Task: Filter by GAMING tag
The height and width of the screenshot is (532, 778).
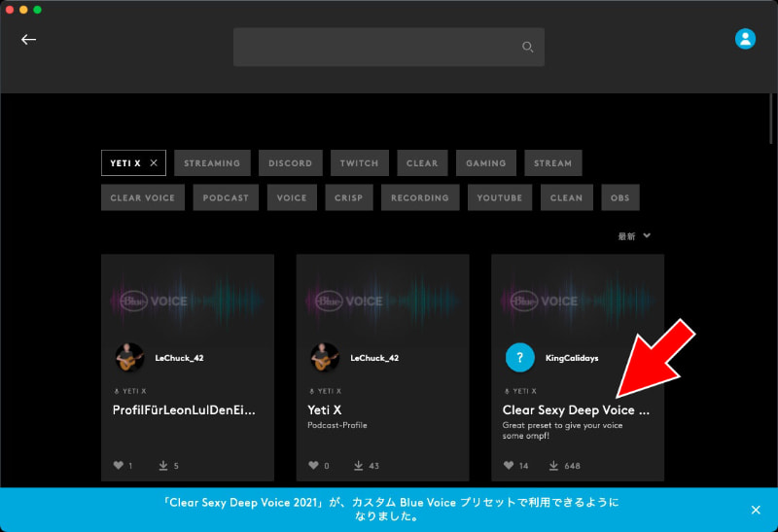Action: (x=485, y=162)
